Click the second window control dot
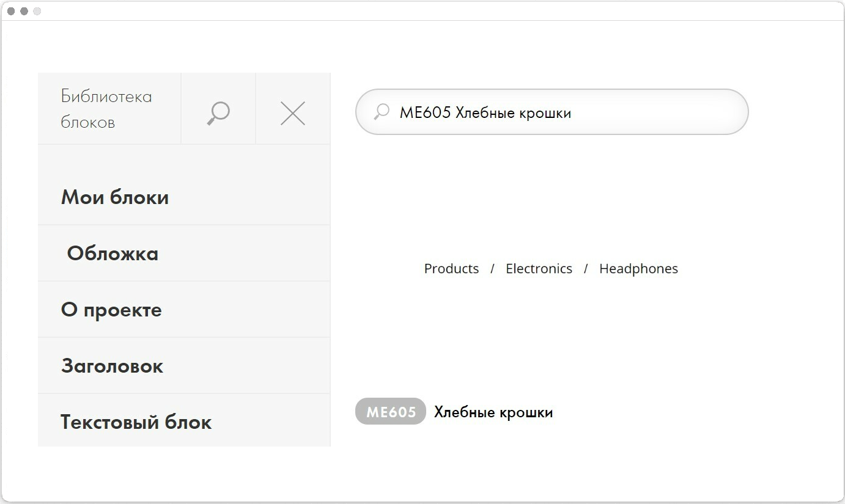This screenshot has width=845, height=504. tap(24, 11)
